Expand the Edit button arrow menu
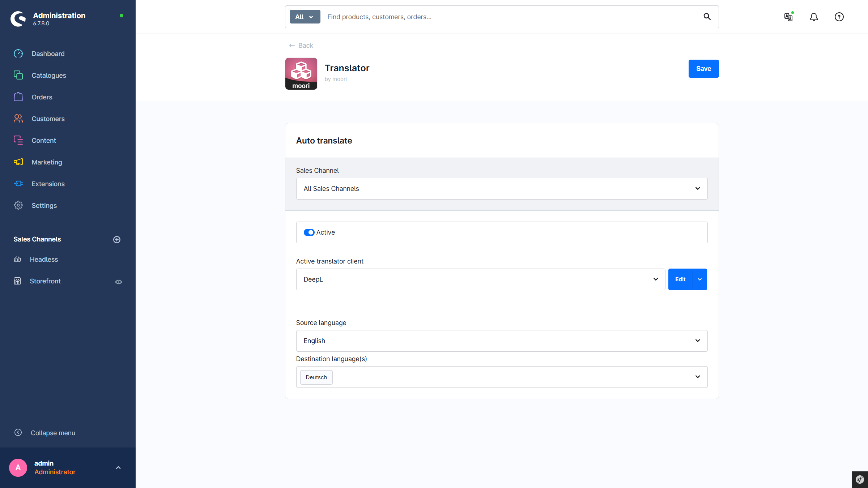868x488 pixels. [x=700, y=279]
